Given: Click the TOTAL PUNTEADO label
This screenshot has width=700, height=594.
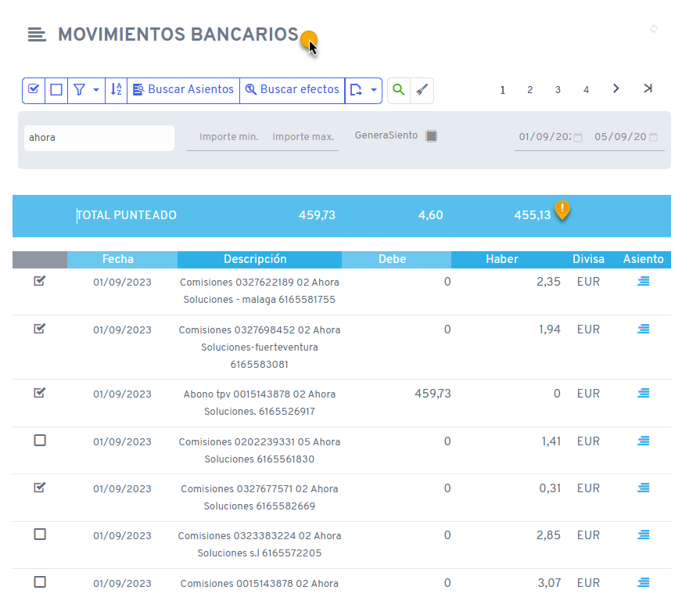Looking at the screenshot, I should [x=127, y=215].
